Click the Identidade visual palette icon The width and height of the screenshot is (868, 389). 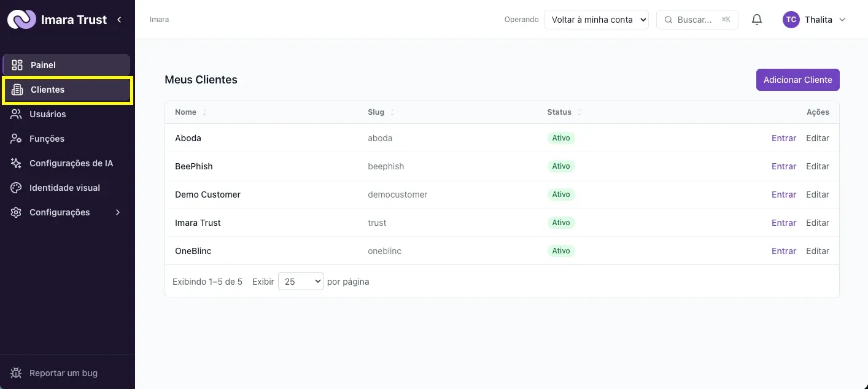click(16, 188)
